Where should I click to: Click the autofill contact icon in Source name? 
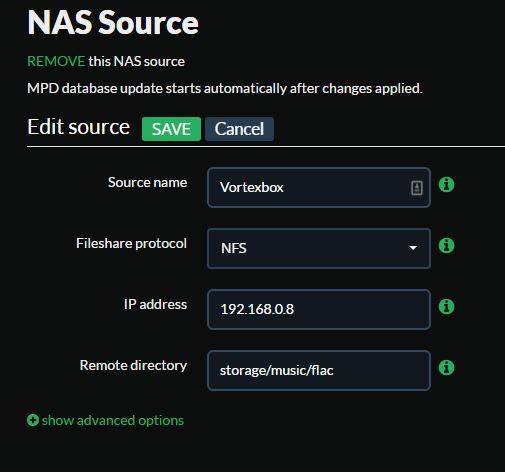coord(417,188)
